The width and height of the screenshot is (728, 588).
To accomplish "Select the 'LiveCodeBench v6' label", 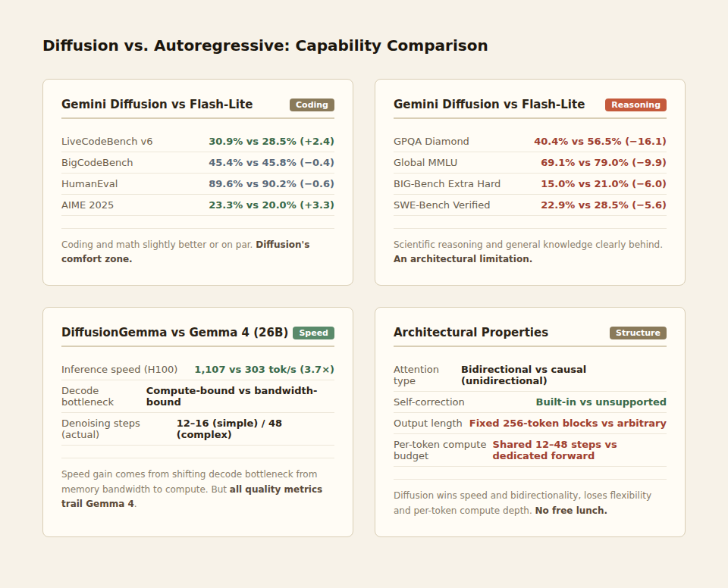I will point(107,141).
